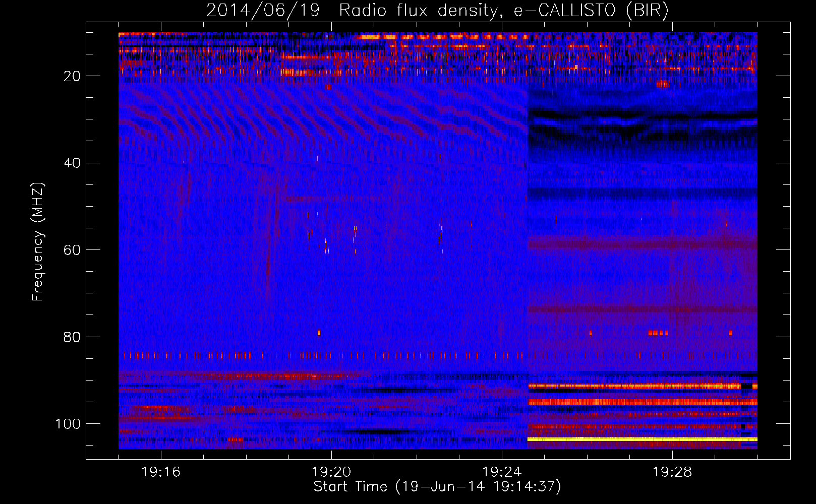Click the "40" frequency tick label
816x504 pixels.
72,163
